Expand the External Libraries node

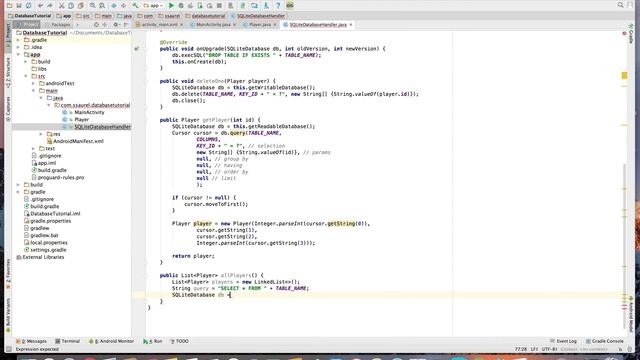[x=40, y=257]
